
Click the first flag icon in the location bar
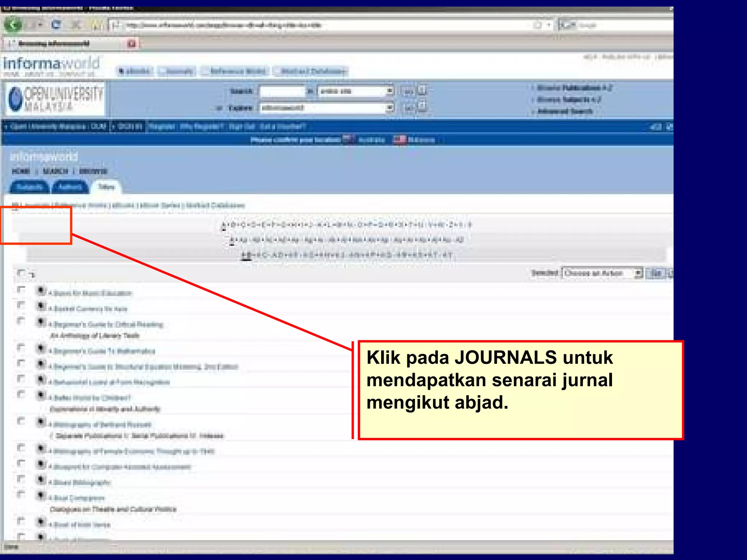point(348,139)
